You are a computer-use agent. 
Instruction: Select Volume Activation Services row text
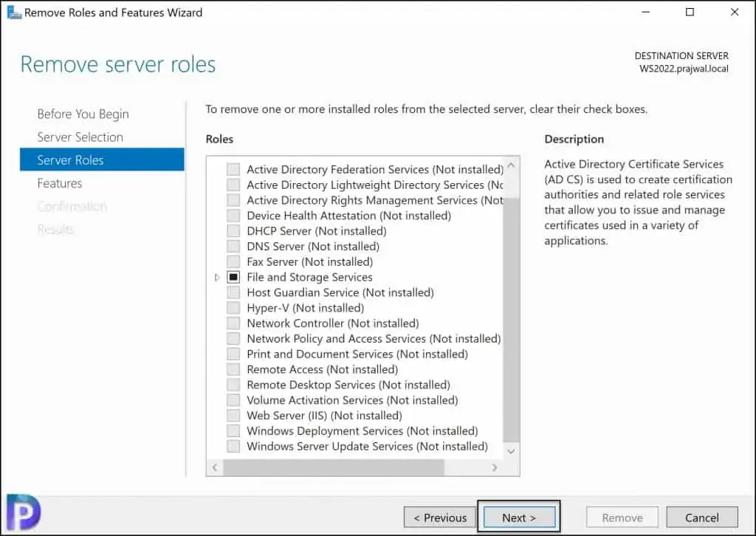point(352,401)
